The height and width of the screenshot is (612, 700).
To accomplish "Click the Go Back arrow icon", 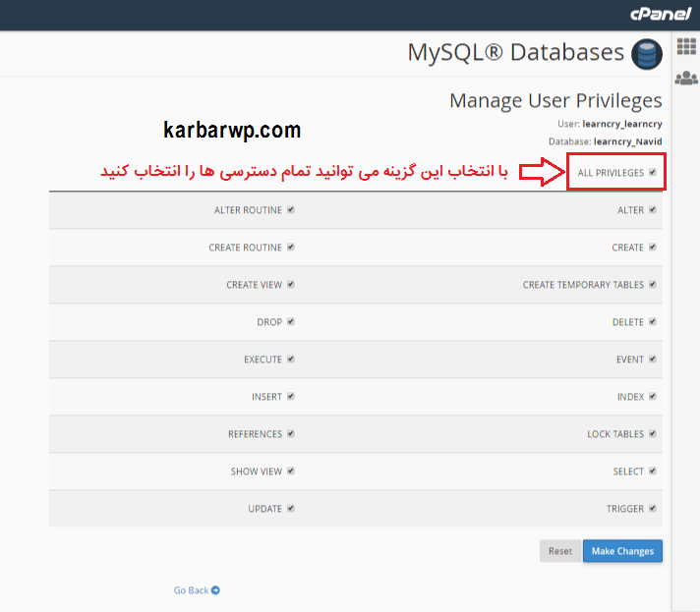I will 215,590.
